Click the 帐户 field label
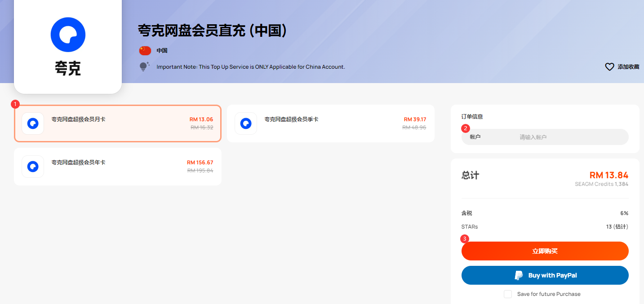The image size is (644, 304). pos(475,137)
